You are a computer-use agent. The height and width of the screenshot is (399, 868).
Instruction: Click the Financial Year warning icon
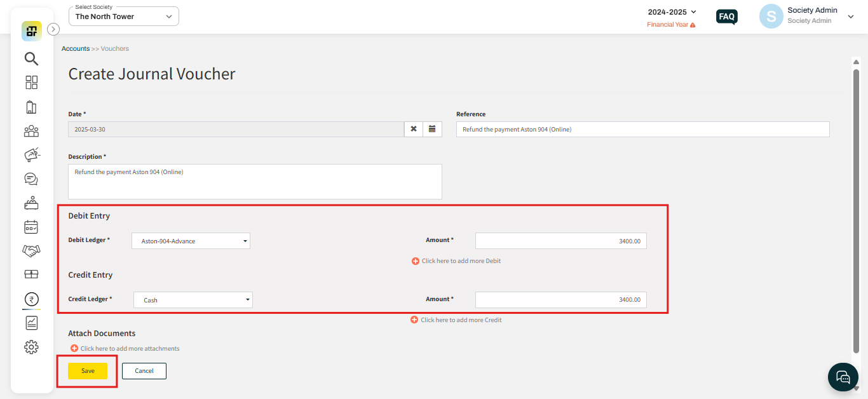point(693,25)
